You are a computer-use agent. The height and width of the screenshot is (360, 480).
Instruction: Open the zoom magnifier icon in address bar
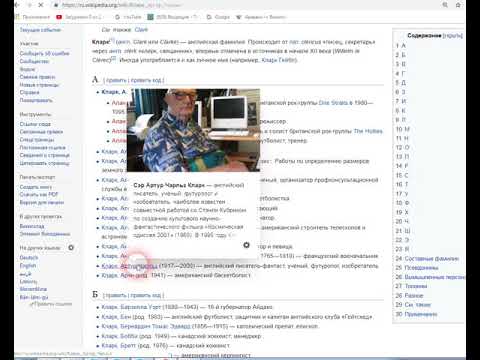point(445,5)
